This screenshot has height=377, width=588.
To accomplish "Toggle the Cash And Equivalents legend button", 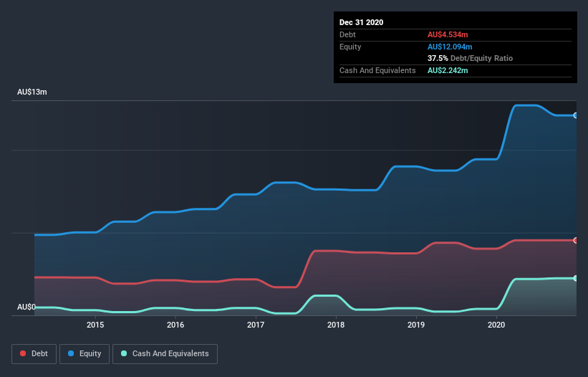I will 165,354.
